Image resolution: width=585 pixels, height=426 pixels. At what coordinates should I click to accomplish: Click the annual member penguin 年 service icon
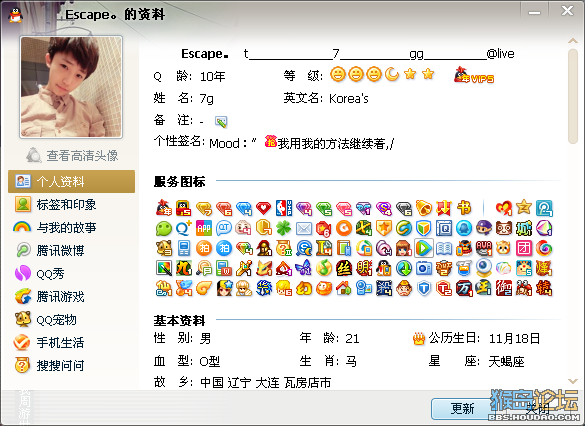tap(164, 208)
